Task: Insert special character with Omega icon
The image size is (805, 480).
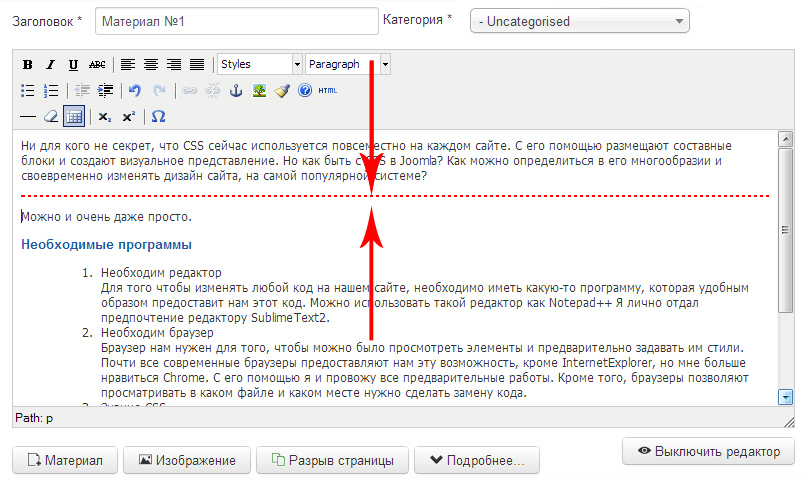Action: (x=158, y=116)
